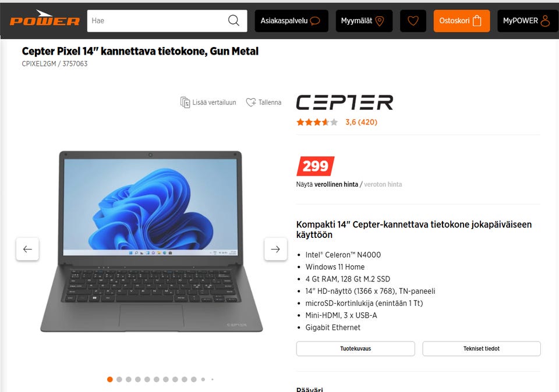Select the first orange carousel dot

click(x=110, y=380)
